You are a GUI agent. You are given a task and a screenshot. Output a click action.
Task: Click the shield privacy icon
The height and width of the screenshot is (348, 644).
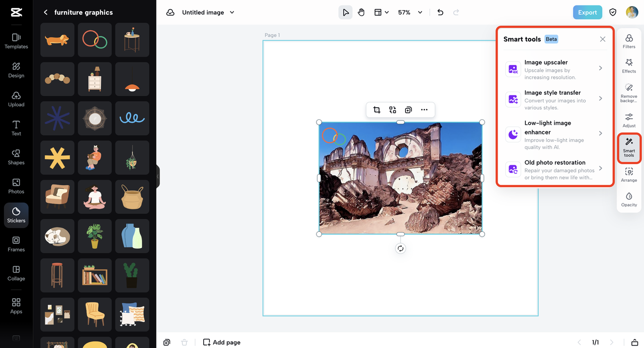[613, 12]
